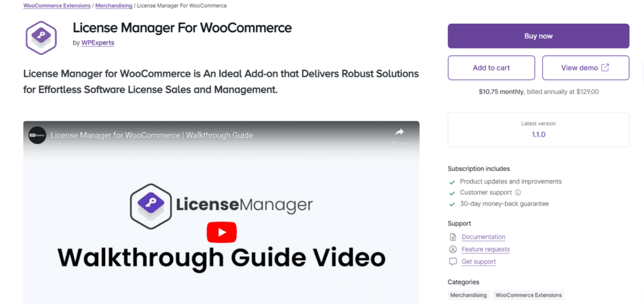Open the Feature requests link

[x=486, y=249]
